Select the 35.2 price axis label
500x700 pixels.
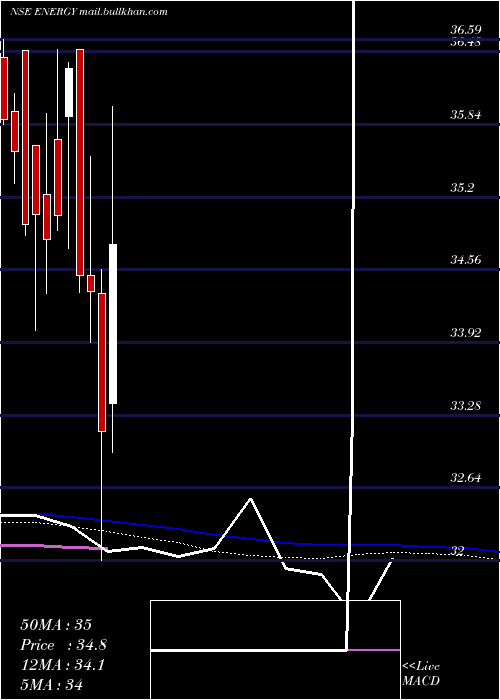pyautogui.click(x=462, y=188)
